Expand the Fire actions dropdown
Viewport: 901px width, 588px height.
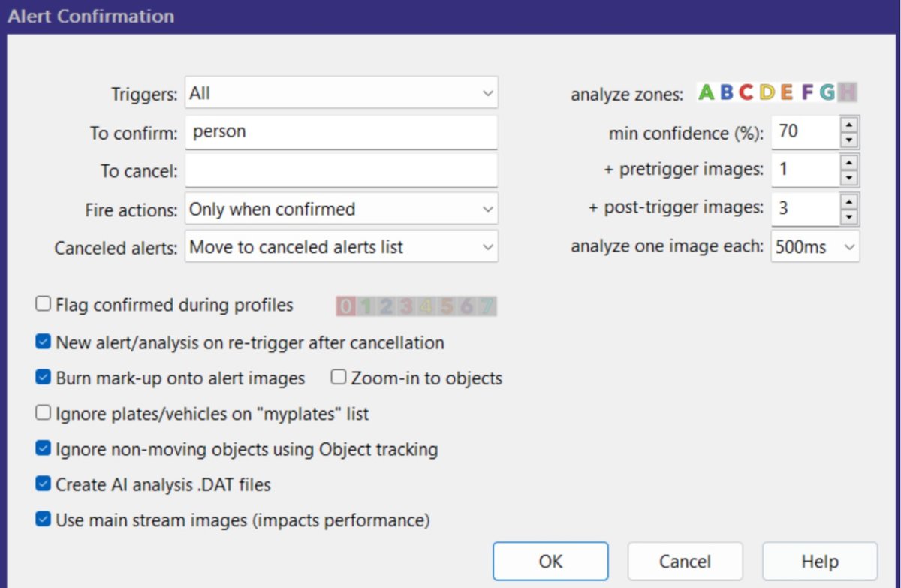coord(342,209)
